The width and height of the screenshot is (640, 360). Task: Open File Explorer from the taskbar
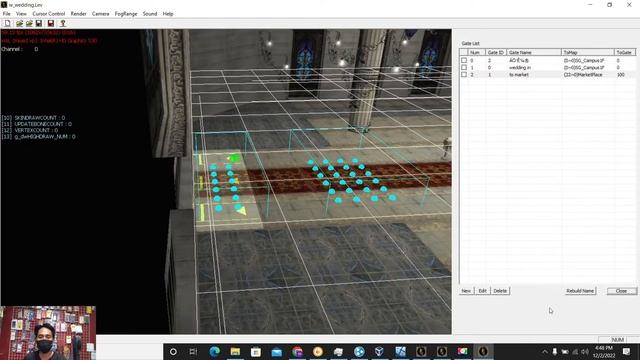coord(235,351)
